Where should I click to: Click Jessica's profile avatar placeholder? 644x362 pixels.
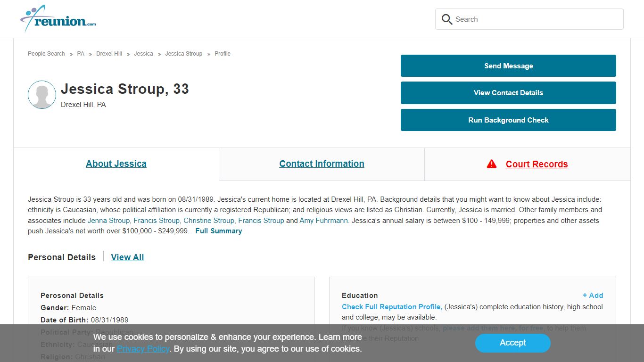pyautogui.click(x=42, y=95)
